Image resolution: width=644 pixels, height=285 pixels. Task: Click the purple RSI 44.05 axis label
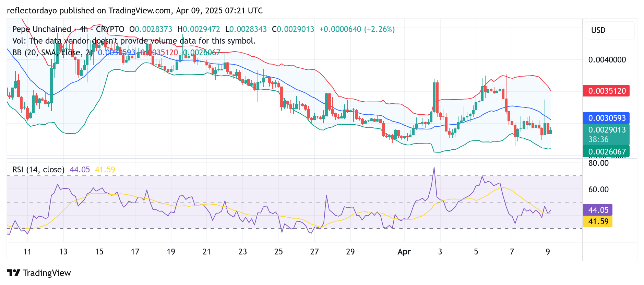tap(598, 210)
